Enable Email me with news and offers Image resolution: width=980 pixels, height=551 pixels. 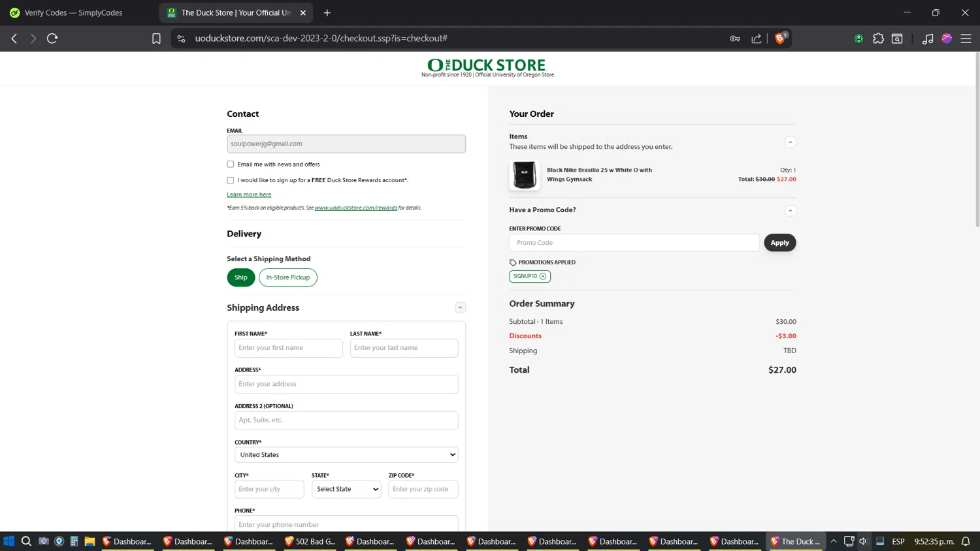coord(230,165)
